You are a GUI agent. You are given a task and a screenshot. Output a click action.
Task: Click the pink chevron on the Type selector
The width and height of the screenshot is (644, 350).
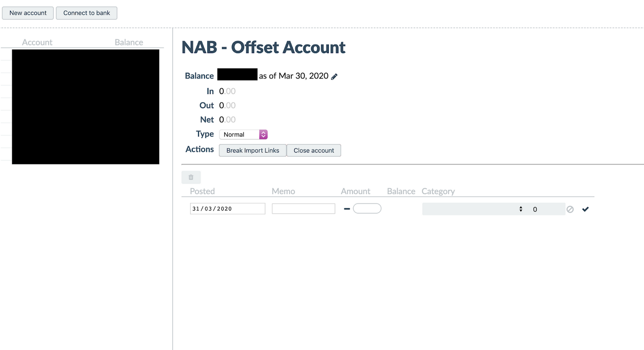tap(263, 134)
